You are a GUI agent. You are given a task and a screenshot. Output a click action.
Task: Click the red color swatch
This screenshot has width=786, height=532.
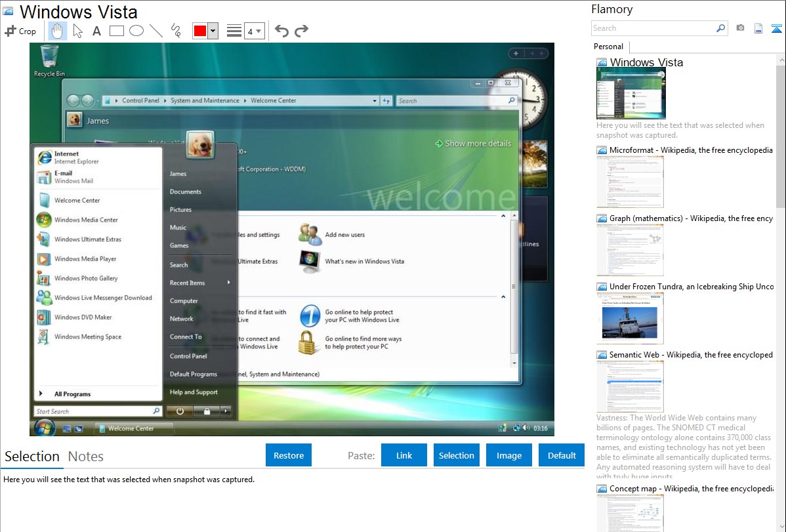point(200,31)
